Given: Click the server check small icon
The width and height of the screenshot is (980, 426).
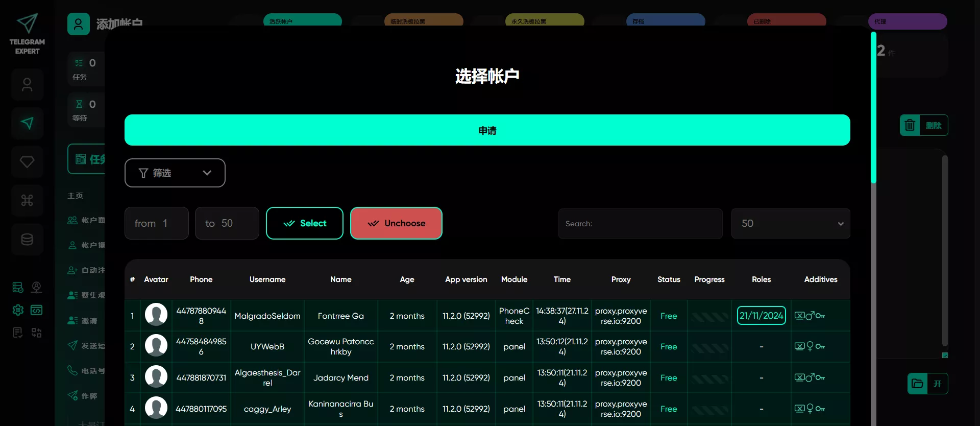Looking at the screenshot, I should point(18,288).
